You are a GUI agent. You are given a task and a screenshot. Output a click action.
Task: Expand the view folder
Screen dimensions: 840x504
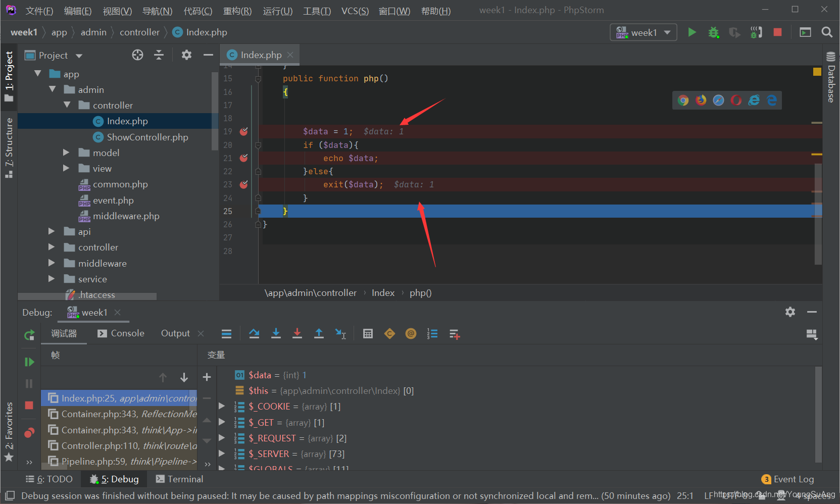click(66, 168)
